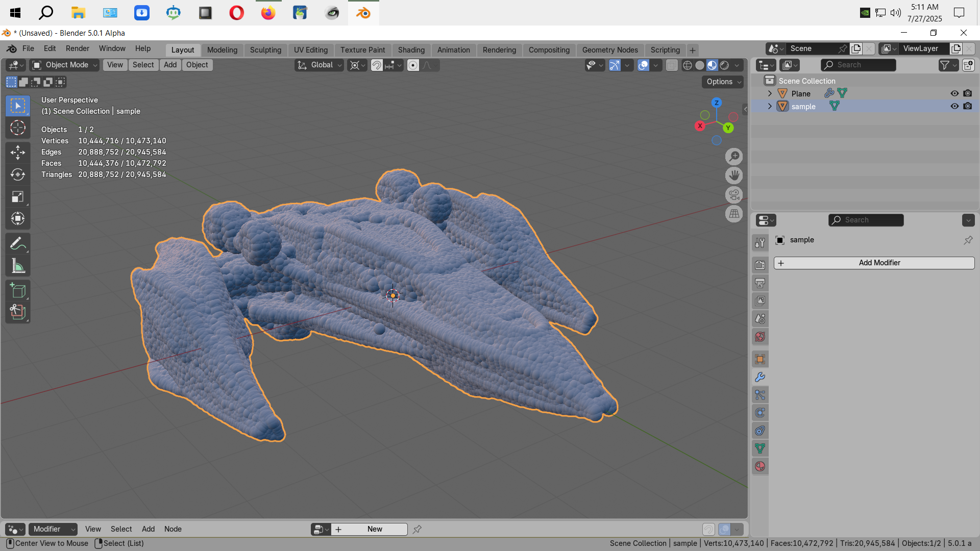980x551 pixels.
Task: Open the Render menu
Action: coord(77,48)
